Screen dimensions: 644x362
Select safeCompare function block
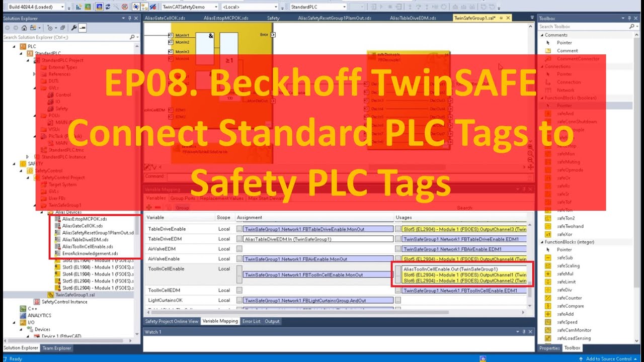tap(570, 306)
